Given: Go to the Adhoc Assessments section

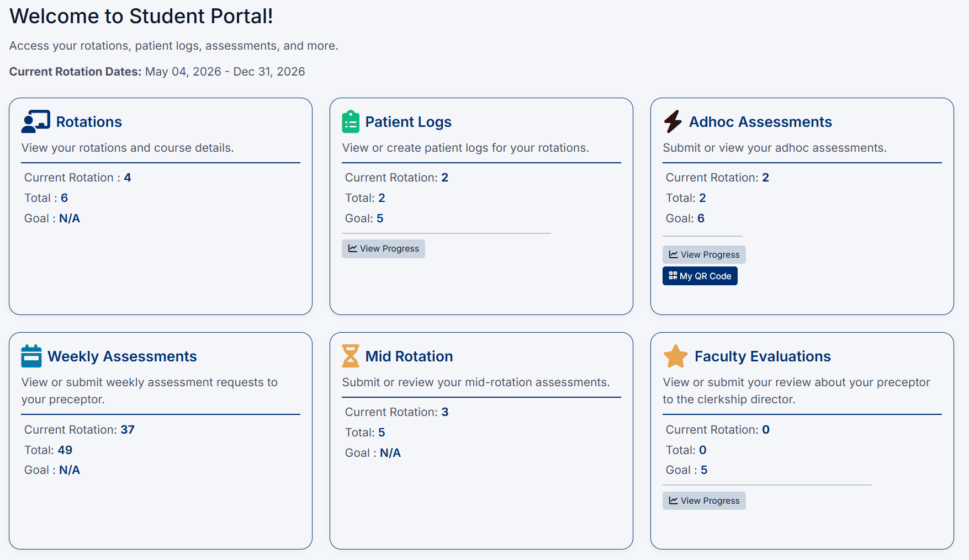Looking at the screenshot, I should [x=760, y=122].
